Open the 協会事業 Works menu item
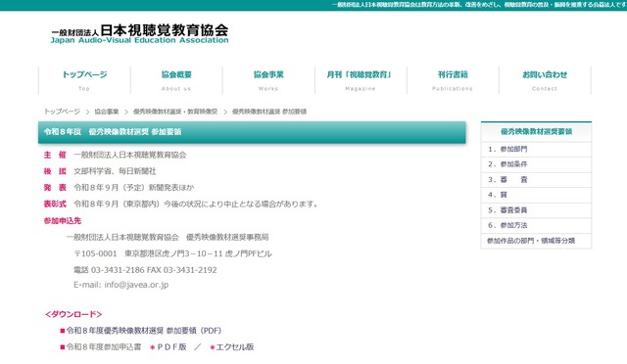Viewport: 627px width, 364px height. [x=268, y=80]
